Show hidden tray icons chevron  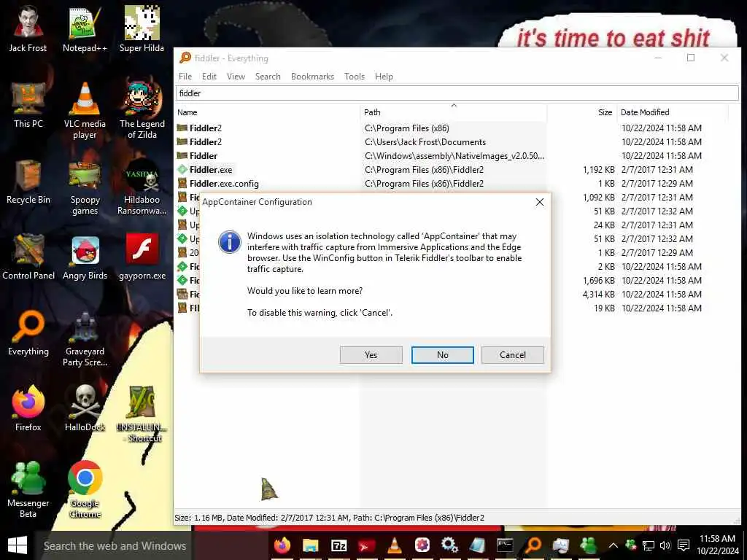(613, 545)
